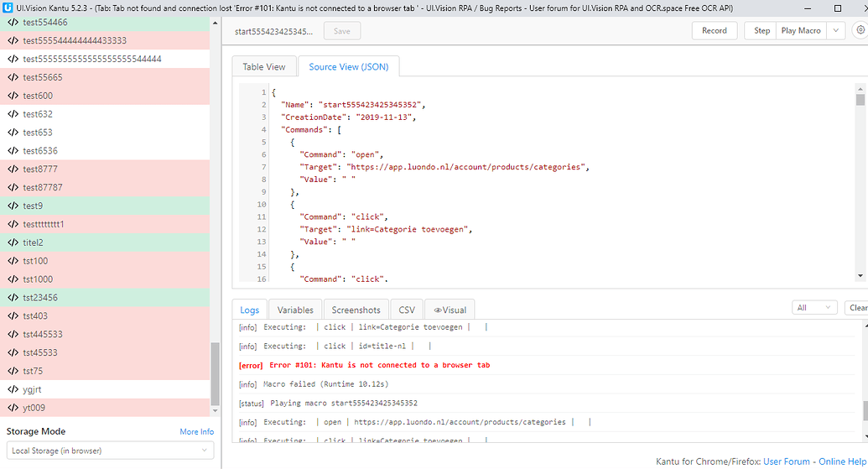
Task: Switch to the Table View tab
Action: [x=264, y=67]
